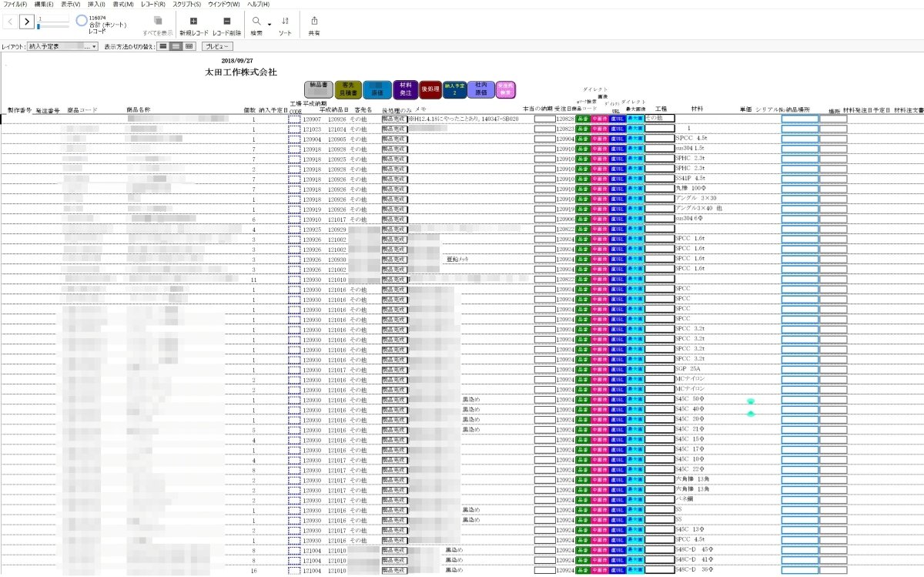Screen dimensions: 924x577
Task: Expand the arrow beside the 検索 button
Action: pos(269,22)
